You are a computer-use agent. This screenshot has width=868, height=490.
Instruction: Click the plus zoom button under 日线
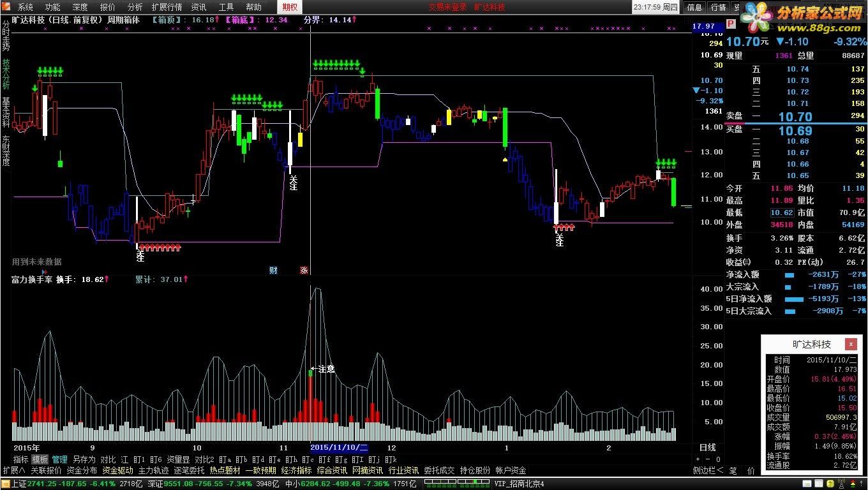coord(698,459)
